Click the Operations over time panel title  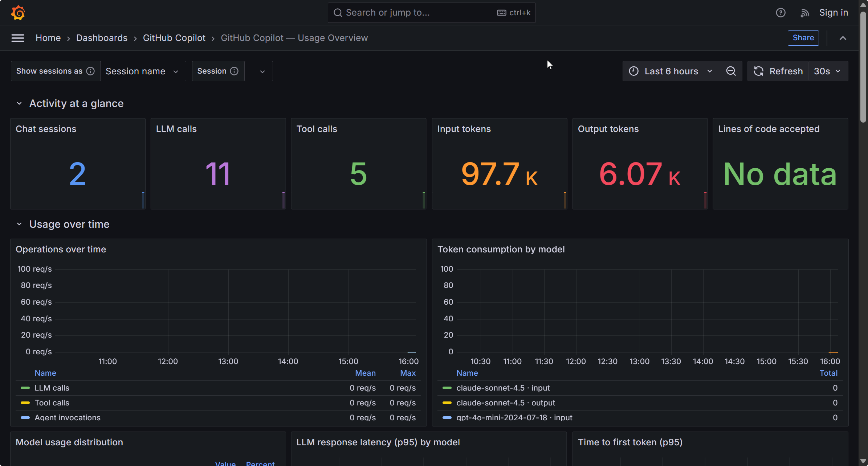[61, 250]
